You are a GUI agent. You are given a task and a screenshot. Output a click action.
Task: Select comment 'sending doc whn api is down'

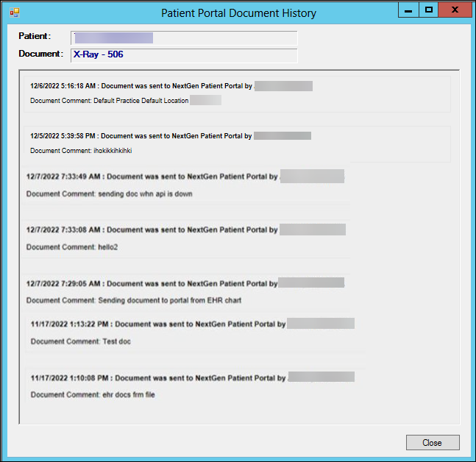[x=145, y=193]
